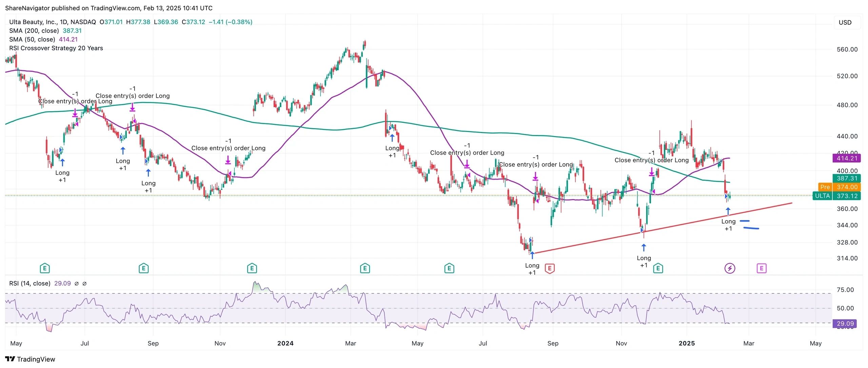Click the earnings marker near March 2024

tap(365, 269)
